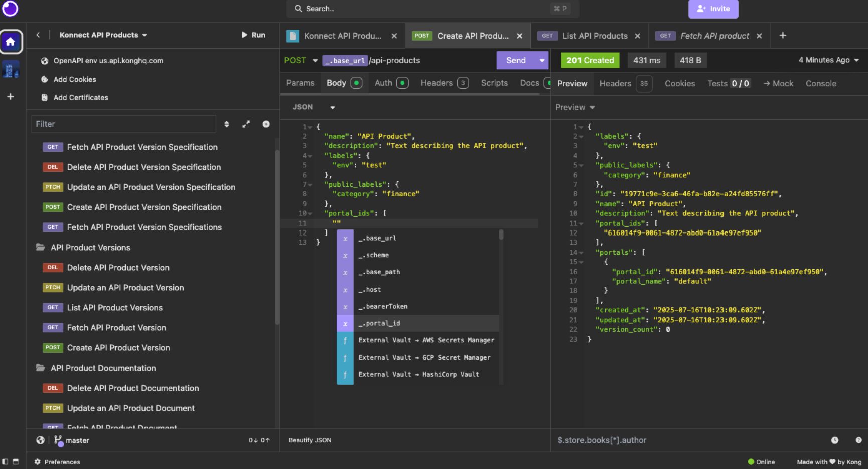Click the Run button
The height and width of the screenshot is (469, 868).
point(253,35)
